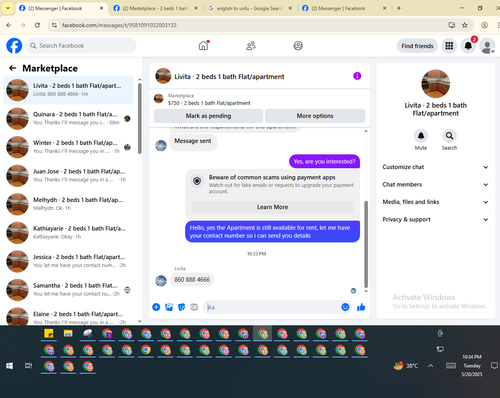Attach a photo or file in composer

[x=169, y=307]
